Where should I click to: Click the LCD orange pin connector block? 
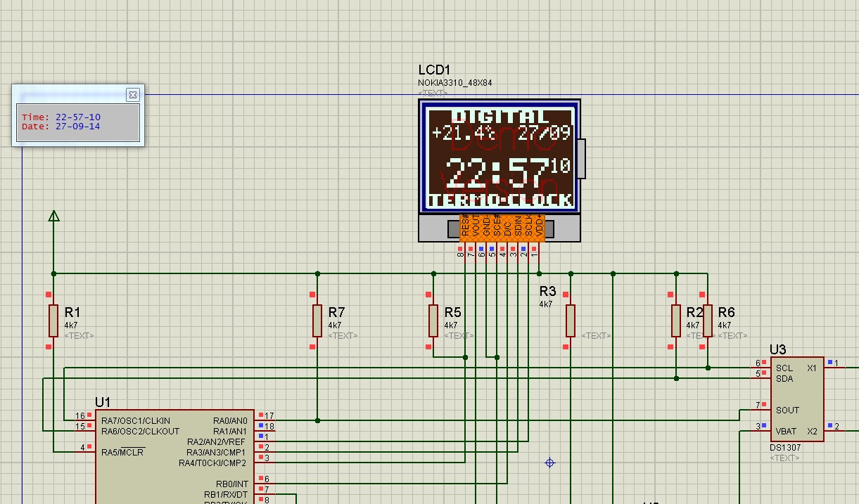[x=502, y=228]
